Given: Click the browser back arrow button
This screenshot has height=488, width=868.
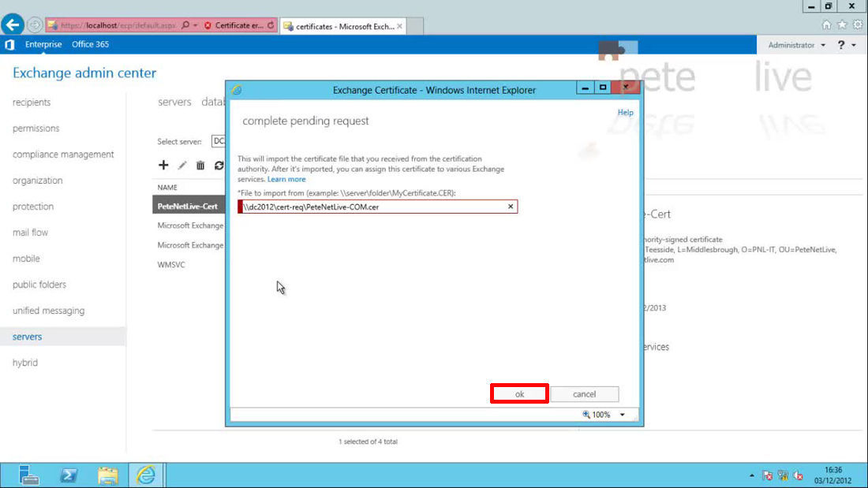Looking at the screenshot, I should (x=12, y=25).
